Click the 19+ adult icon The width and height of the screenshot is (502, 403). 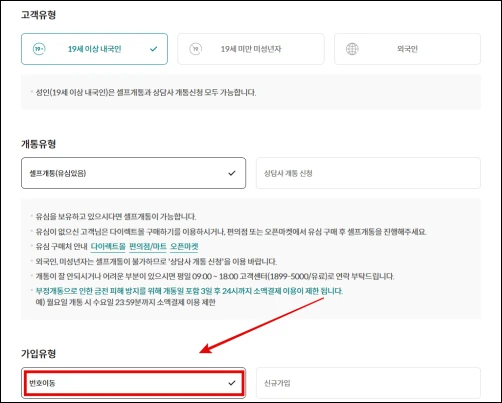tap(39, 49)
